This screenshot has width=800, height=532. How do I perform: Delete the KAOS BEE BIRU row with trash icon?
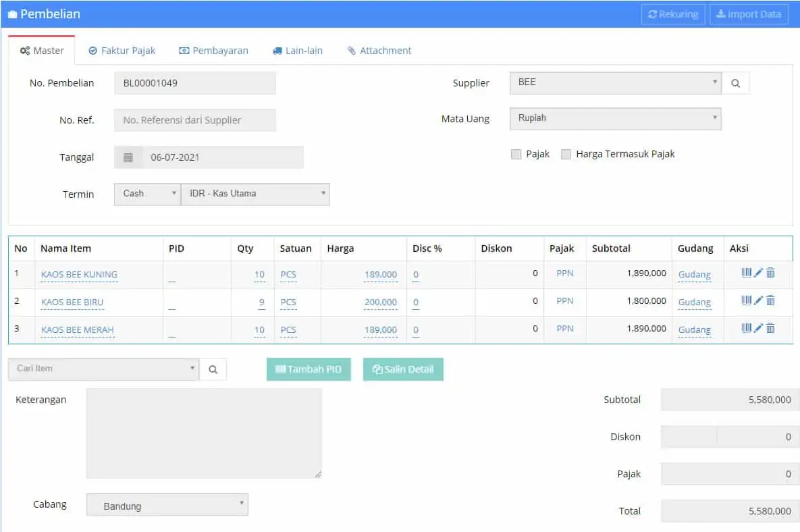click(770, 300)
